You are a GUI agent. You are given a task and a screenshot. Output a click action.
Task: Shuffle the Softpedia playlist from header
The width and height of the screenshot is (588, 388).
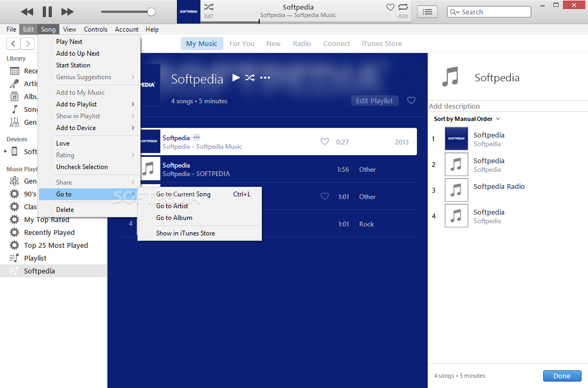point(250,78)
